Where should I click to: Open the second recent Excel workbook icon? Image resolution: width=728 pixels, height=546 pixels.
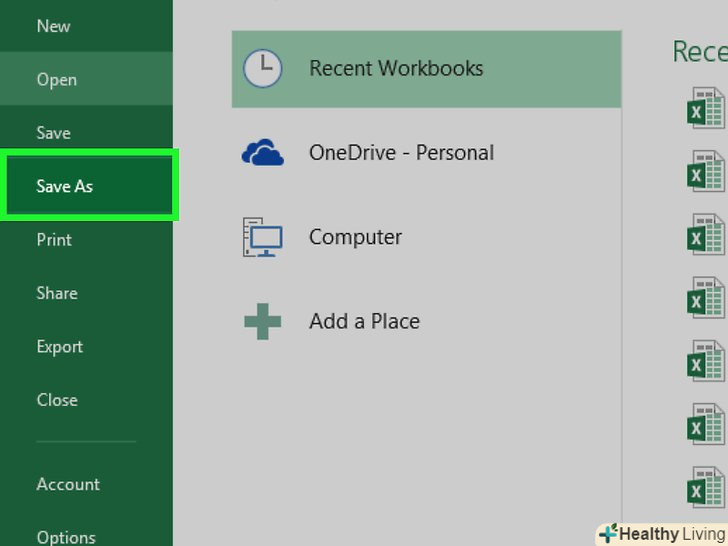[x=706, y=171]
